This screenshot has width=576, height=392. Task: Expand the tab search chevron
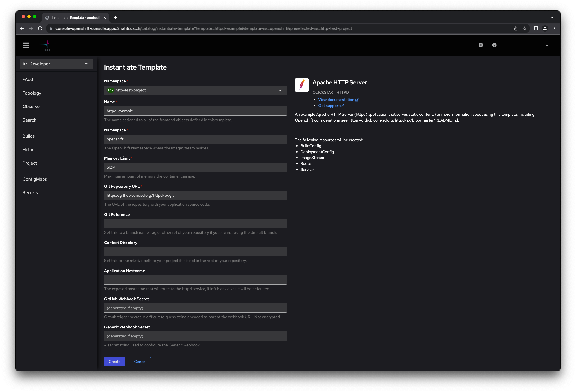coord(552,18)
